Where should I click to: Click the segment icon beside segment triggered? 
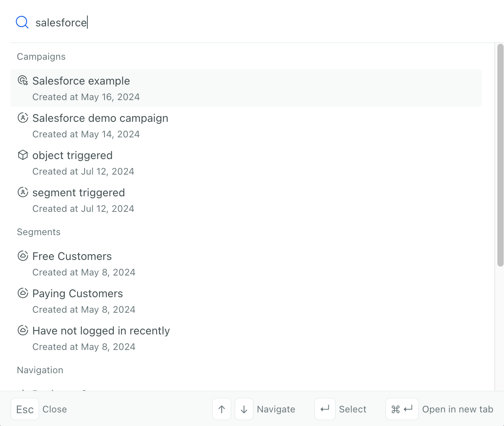(x=23, y=192)
